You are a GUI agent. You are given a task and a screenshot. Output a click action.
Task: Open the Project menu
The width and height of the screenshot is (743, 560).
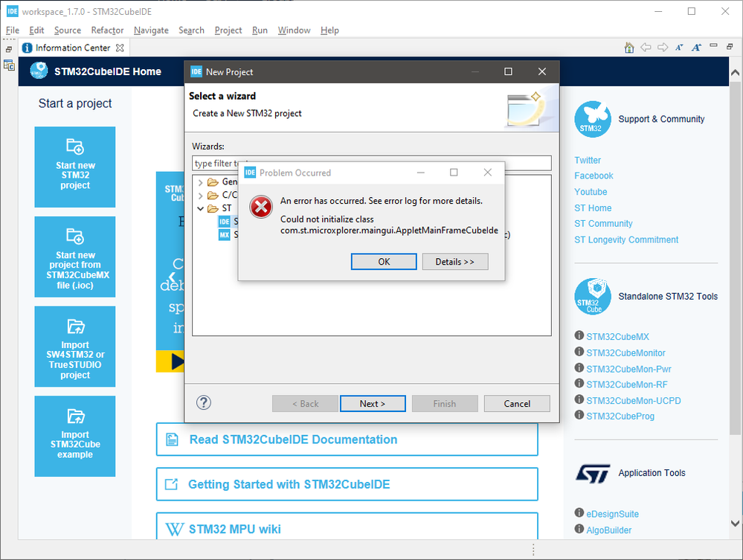coord(228,30)
